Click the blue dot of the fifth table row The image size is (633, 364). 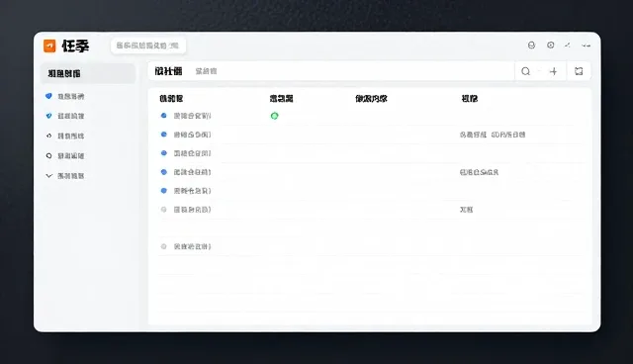pyautogui.click(x=164, y=191)
